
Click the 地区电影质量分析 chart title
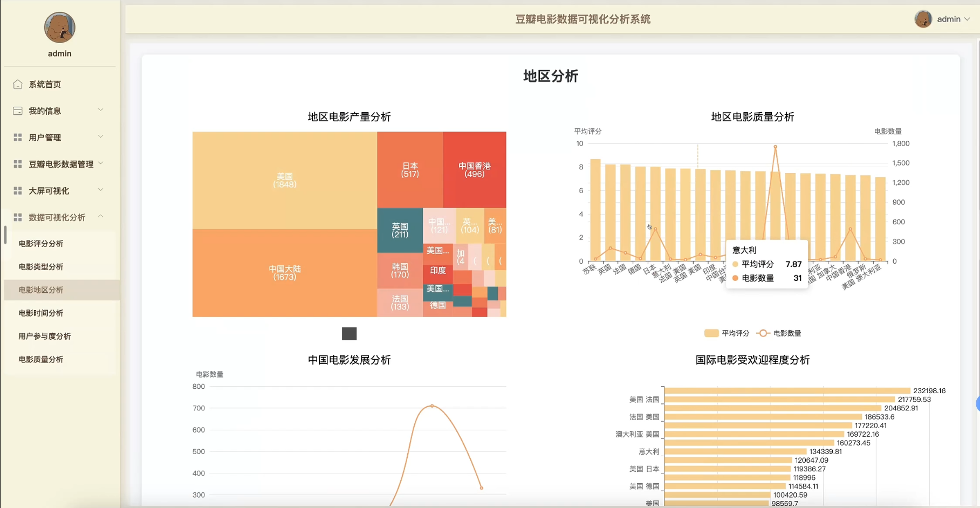click(752, 117)
